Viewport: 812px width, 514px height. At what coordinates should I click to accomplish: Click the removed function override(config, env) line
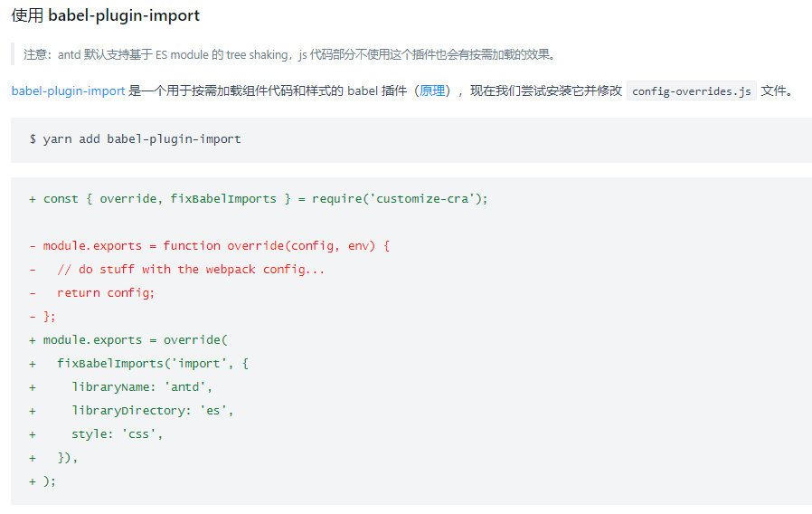[215, 245]
